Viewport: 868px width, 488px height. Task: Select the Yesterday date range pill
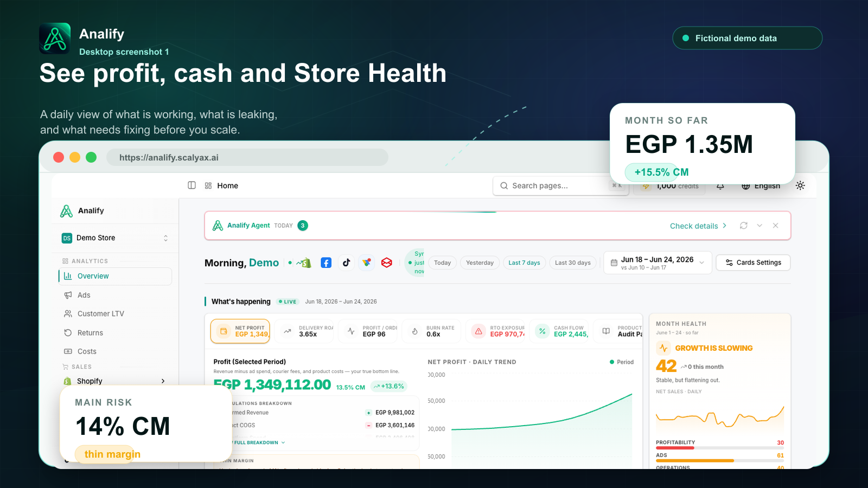pyautogui.click(x=480, y=263)
